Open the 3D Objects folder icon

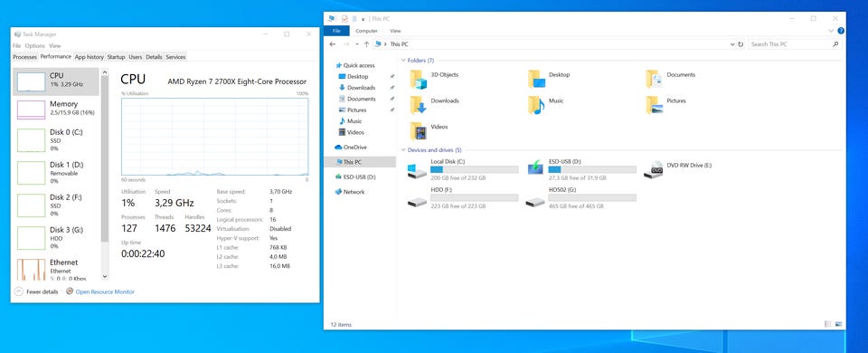[x=419, y=80]
